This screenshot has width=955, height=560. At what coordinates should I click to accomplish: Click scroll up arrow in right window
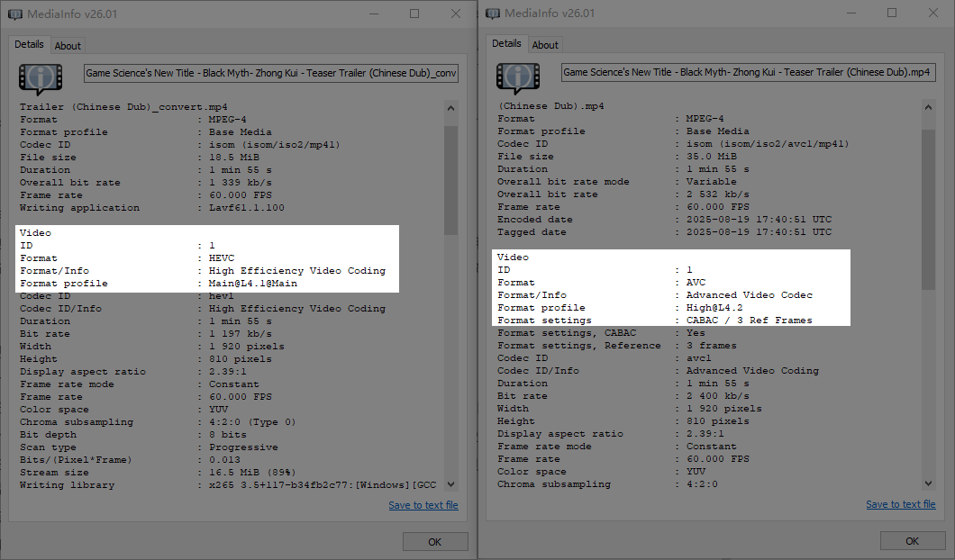928,108
